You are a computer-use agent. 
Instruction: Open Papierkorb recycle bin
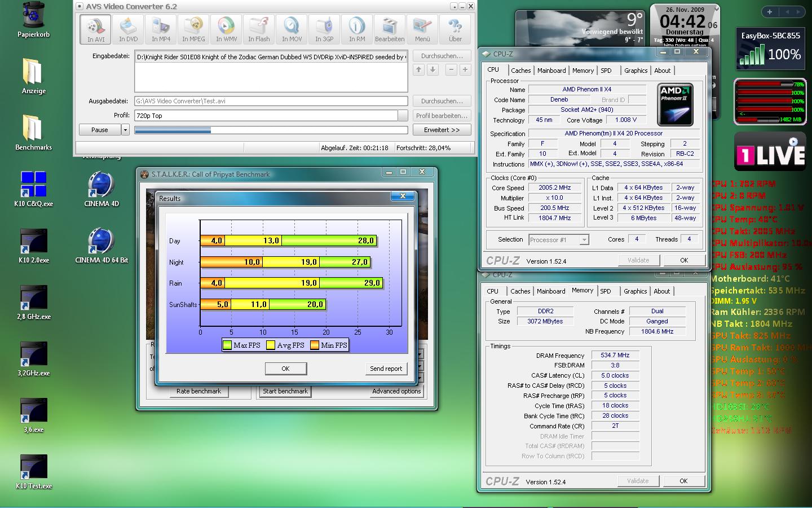(x=33, y=20)
